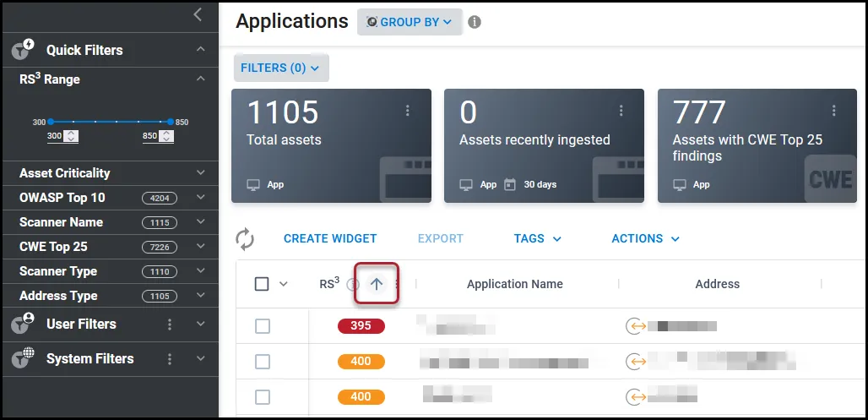The image size is (868, 420).
Task: Check the box for the first 400 score row
Action: [263, 362]
